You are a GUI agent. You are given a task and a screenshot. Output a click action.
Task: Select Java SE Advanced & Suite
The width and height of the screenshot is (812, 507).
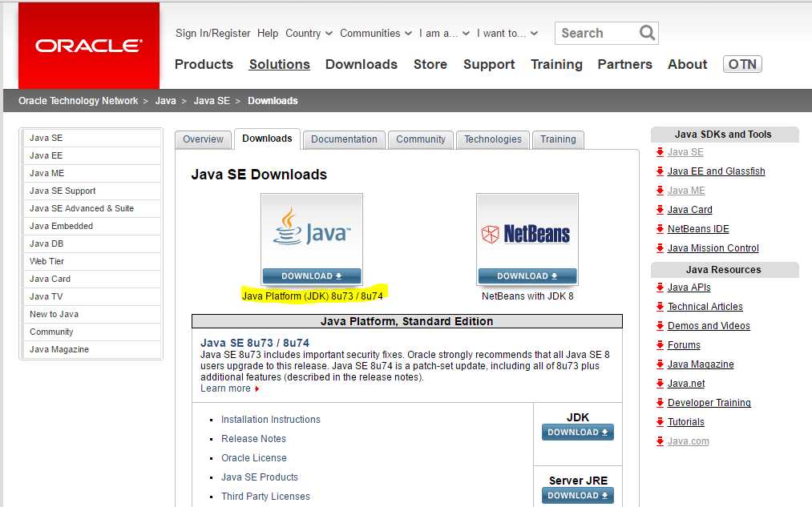[92, 208]
